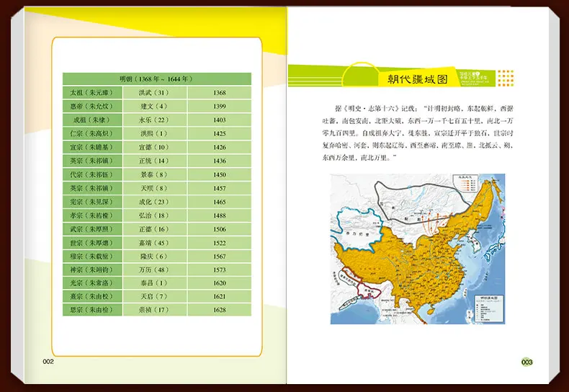This screenshot has height=392, width=569.
Task: Select the cell 世宗（朱厚熜）
Action: [x=92, y=243]
